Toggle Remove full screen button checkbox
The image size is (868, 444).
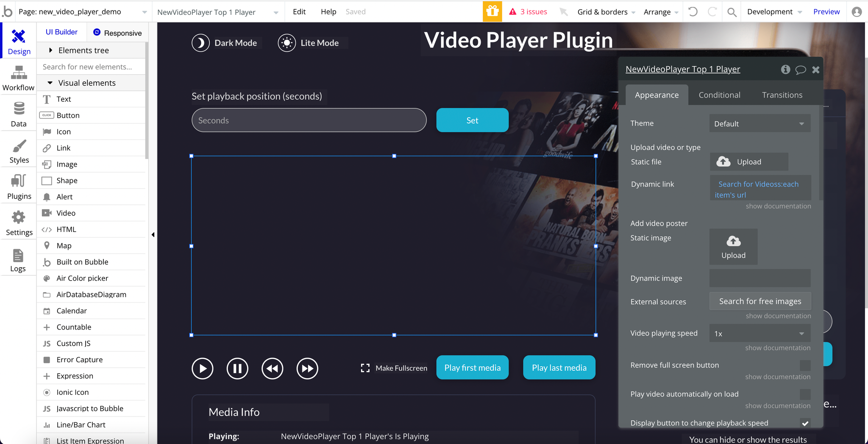(x=805, y=365)
